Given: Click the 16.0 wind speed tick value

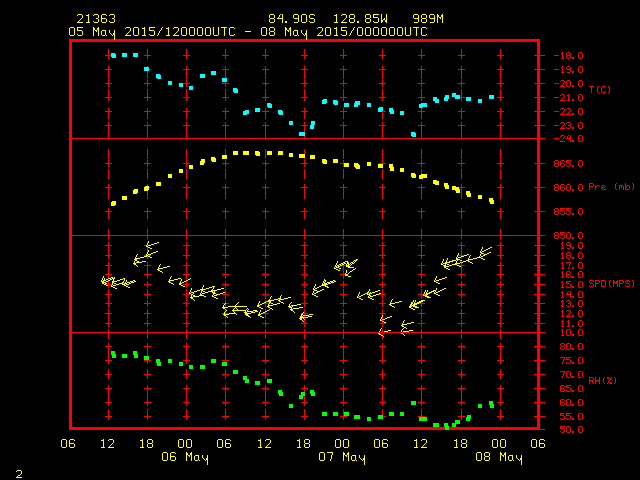Looking at the screenshot, I should 571,275.
